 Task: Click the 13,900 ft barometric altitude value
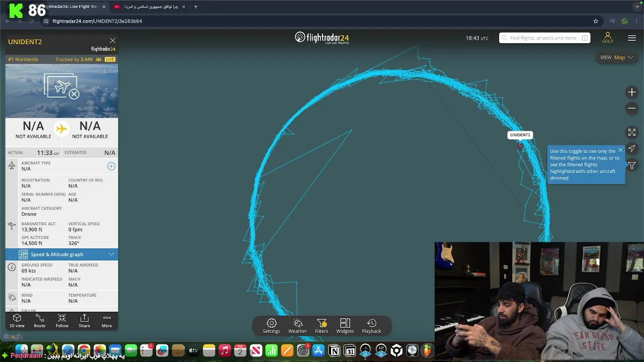pos(32,230)
